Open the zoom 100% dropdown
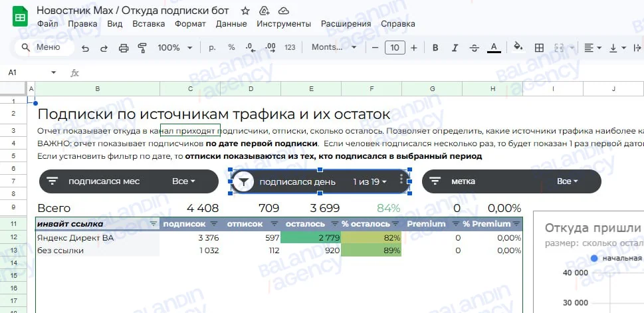 (x=175, y=48)
